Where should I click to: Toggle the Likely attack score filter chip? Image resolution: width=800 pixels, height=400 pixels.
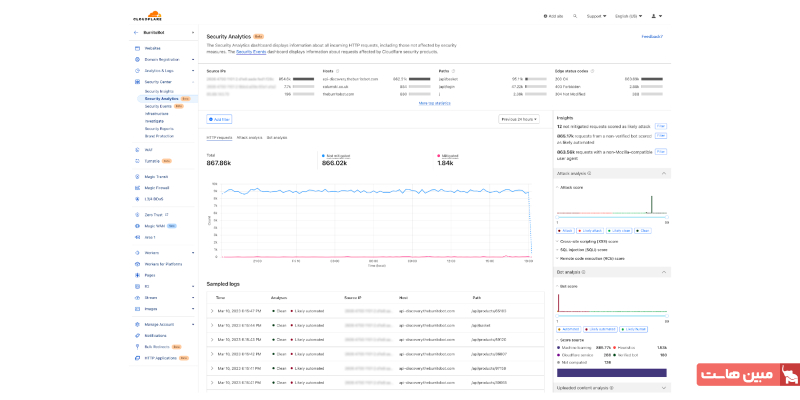590,231
